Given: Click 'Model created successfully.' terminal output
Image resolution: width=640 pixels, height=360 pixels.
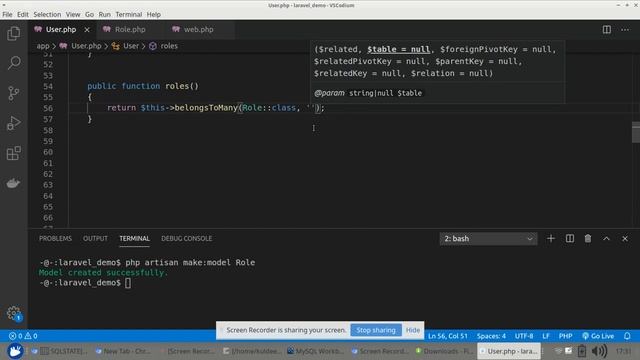Looking at the screenshot, I should click(103, 272).
